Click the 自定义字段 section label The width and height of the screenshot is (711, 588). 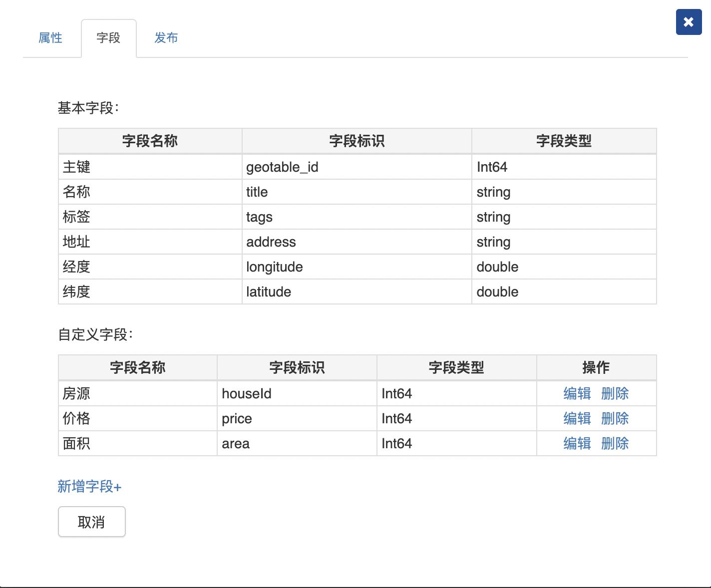tap(95, 334)
